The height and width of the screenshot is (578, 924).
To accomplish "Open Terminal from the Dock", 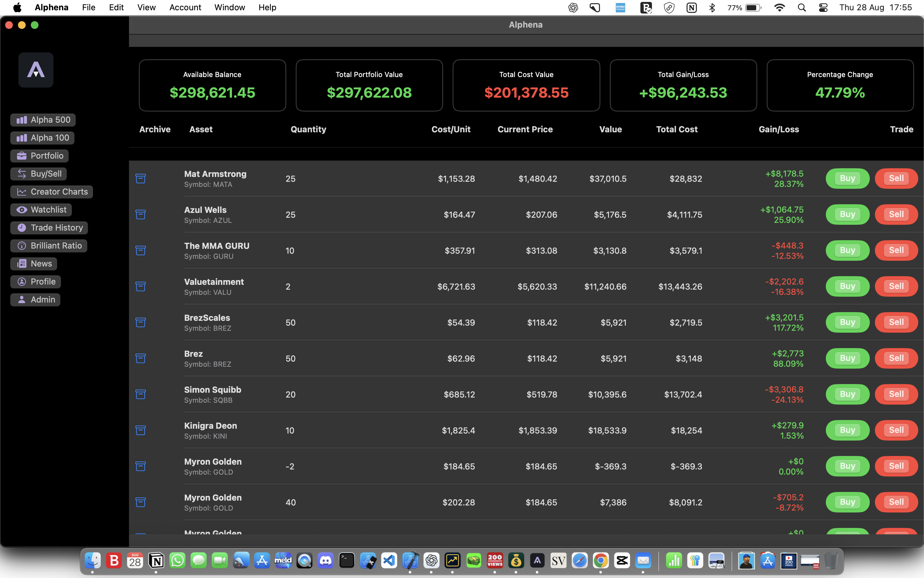I will 347,561.
